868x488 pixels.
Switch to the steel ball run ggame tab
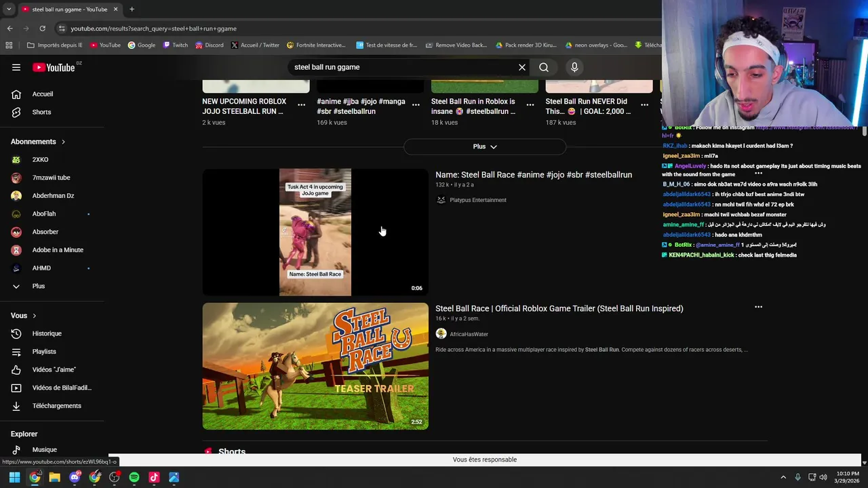click(x=69, y=9)
